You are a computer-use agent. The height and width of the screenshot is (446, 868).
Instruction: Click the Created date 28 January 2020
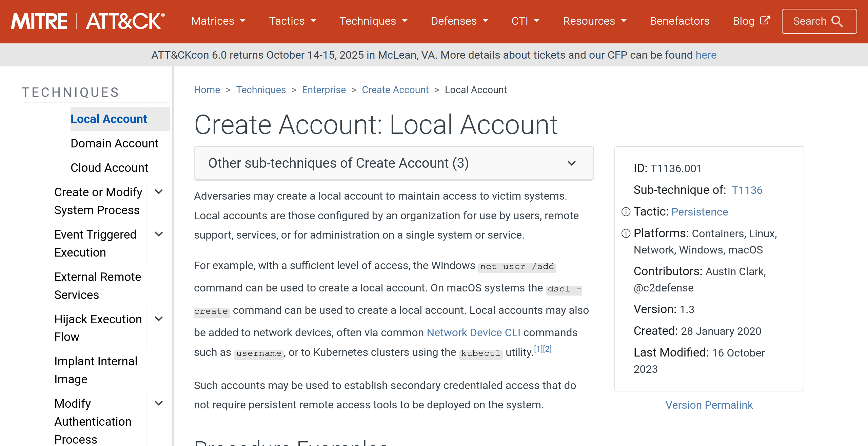pos(721,331)
